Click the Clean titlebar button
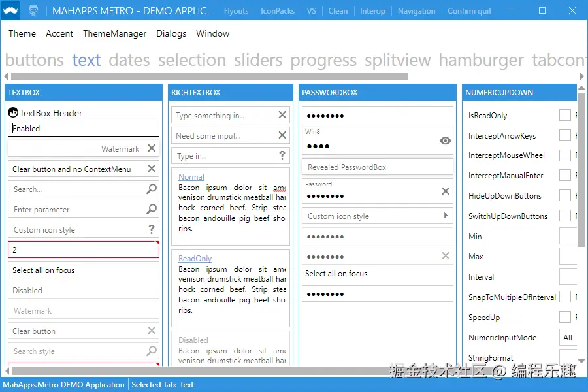The image size is (588, 392). point(338,11)
